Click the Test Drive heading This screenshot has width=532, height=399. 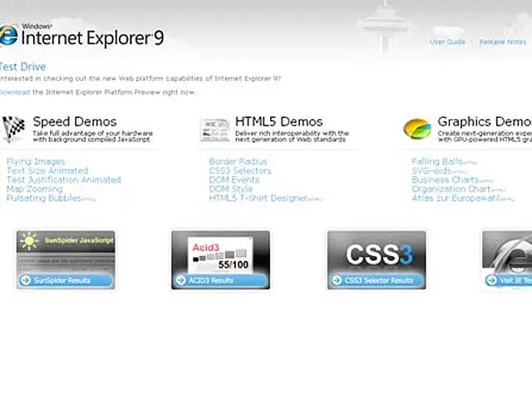pos(22,66)
